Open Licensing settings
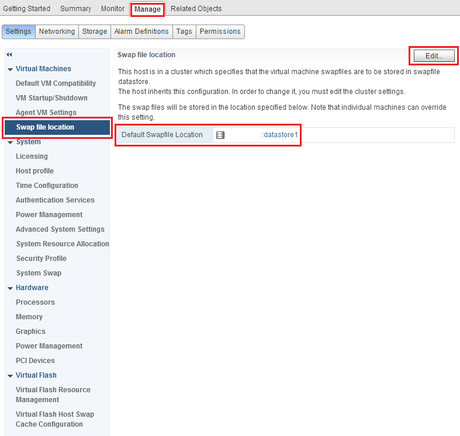This screenshot has width=460, height=436. click(x=32, y=156)
